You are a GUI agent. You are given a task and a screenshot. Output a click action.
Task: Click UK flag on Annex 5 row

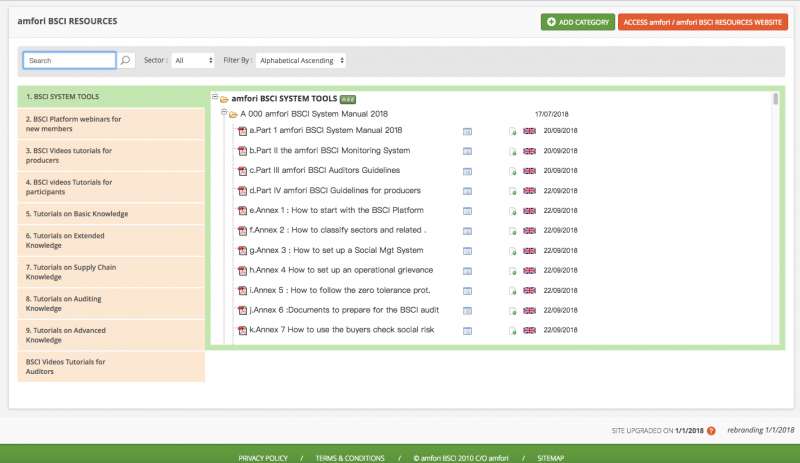point(529,290)
